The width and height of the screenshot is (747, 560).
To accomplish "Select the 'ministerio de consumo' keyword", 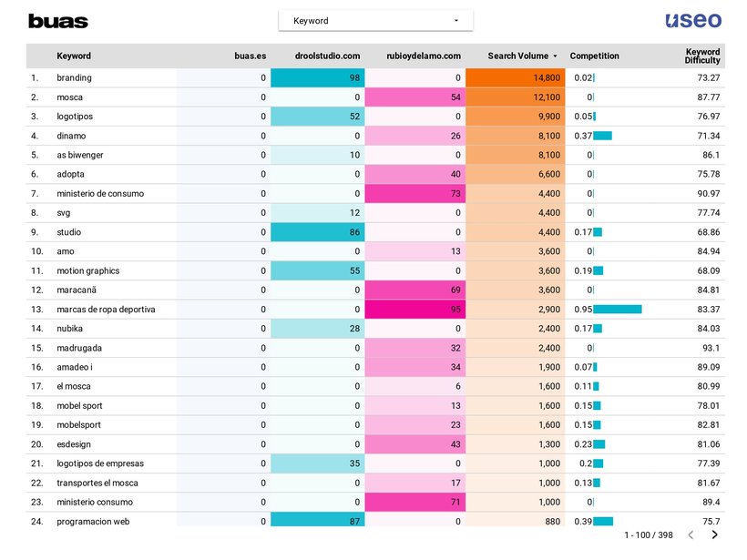I will (x=100, y=193).
